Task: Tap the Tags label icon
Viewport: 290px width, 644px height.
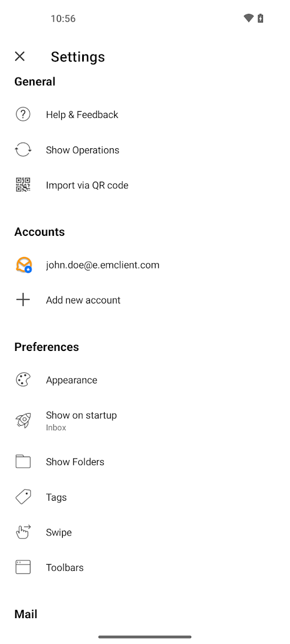Action: [x=23, y=497]
